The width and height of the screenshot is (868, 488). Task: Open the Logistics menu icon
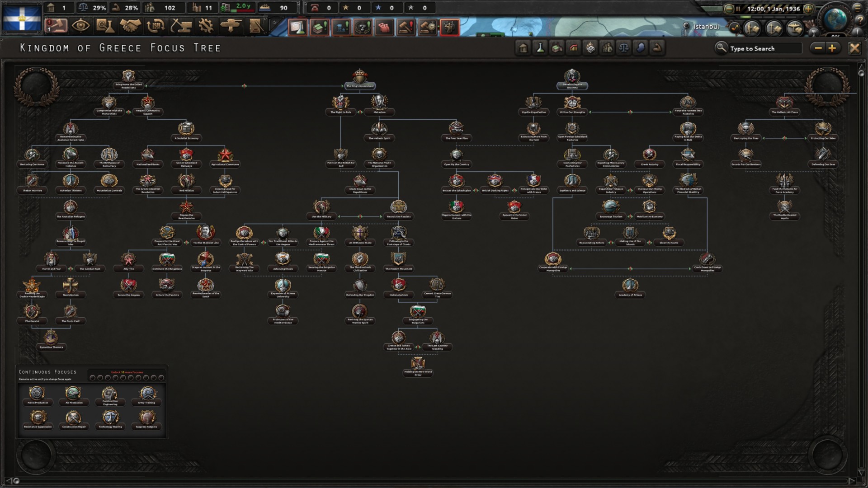(256, 26)
